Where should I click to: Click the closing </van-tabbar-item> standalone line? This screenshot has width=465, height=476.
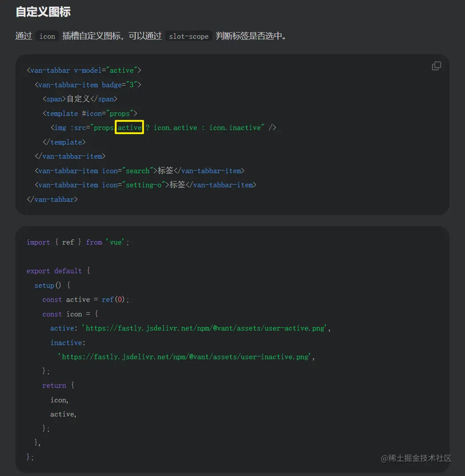pos(70,156)
